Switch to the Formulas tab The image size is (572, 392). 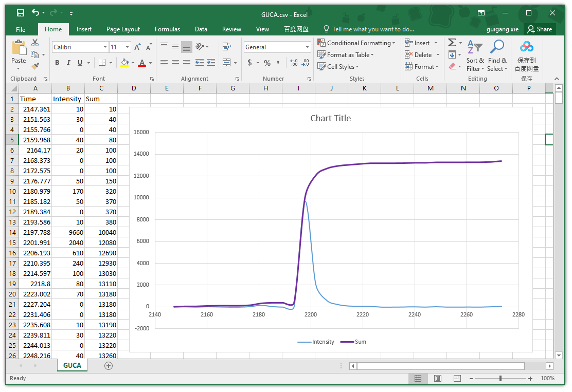tap(167, 29)
